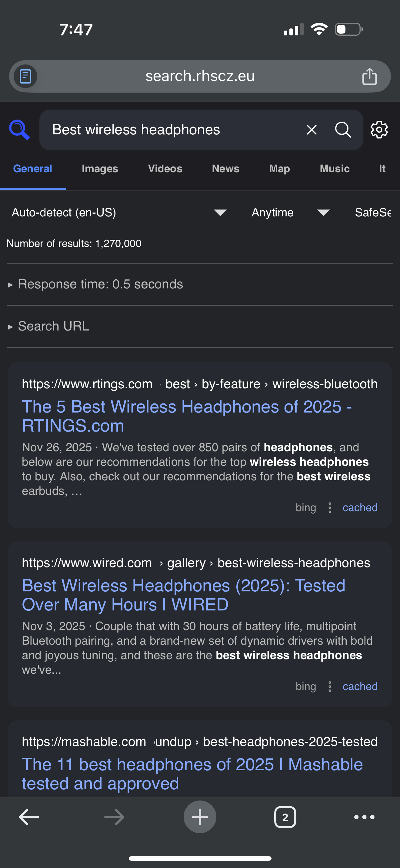Go back with the browser back arrow

(29, 817)
